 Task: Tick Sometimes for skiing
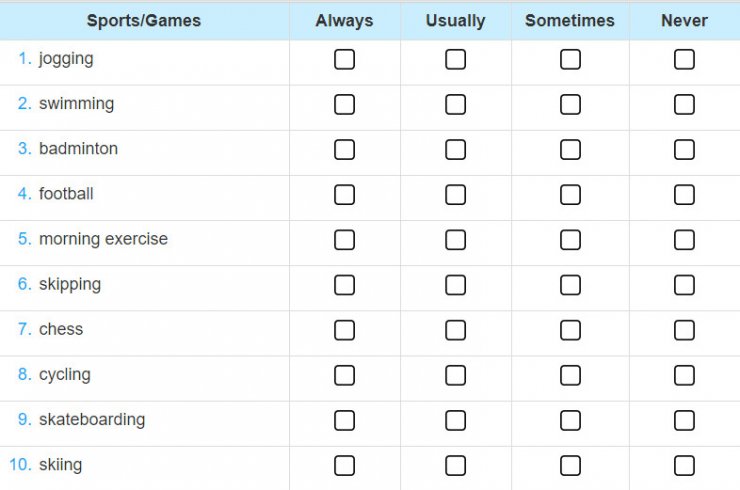coord(570,465)
